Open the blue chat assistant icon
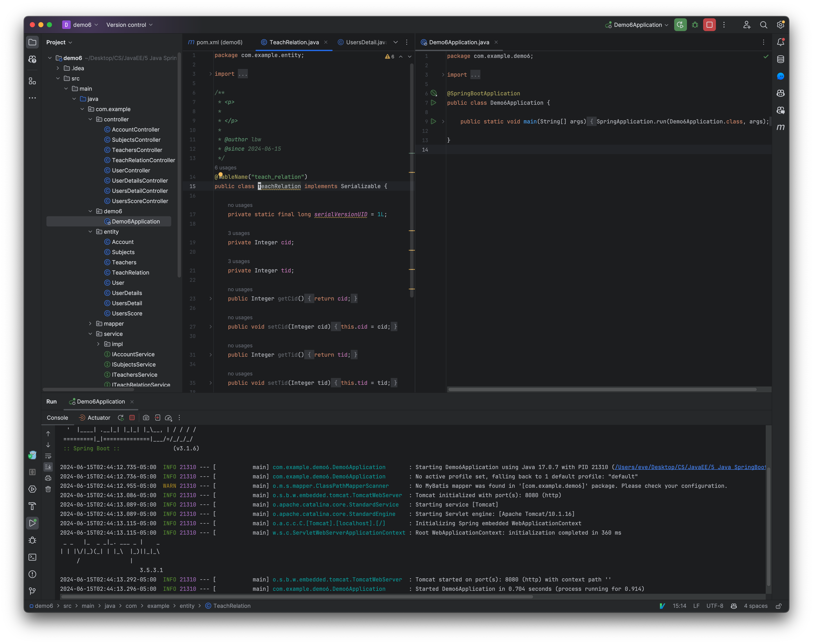Viewport: 813px width, 644px height. [x=781, y=76]
